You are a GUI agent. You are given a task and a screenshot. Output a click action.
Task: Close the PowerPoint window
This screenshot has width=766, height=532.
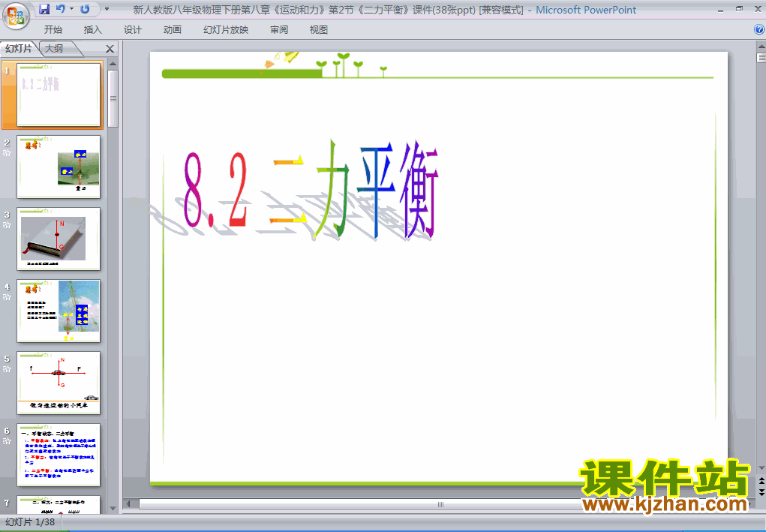[x=758, y=9]
